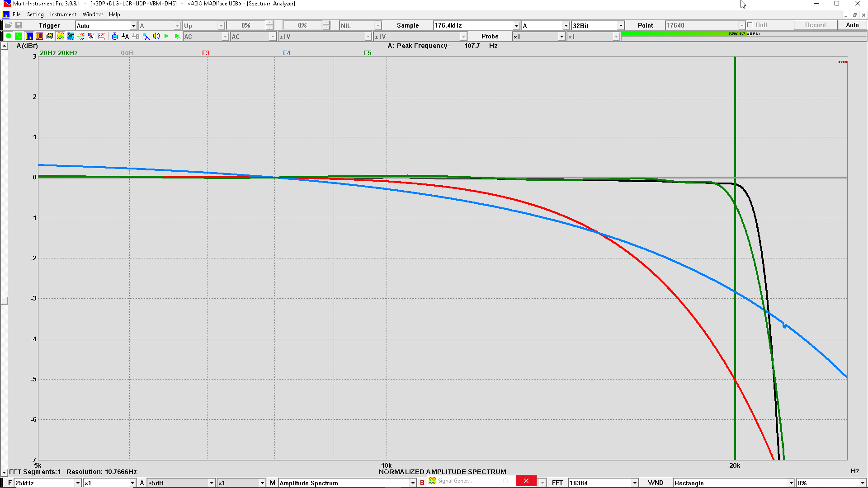
Task: Click the trigger delay 0% down stepper
Action: coord(326,28)
